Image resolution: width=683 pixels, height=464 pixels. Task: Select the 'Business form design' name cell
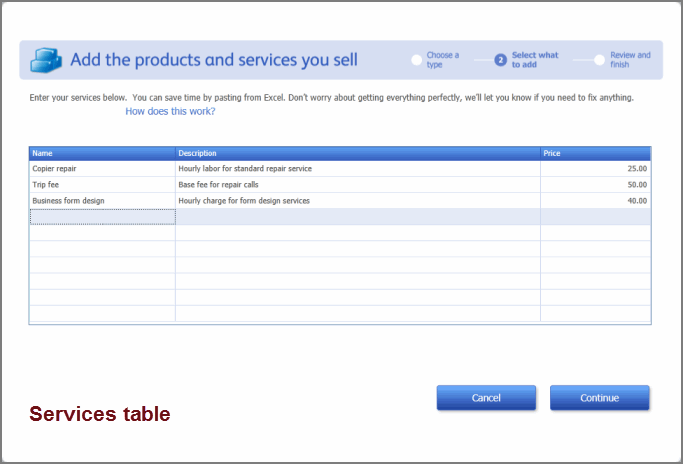point(102,201)
